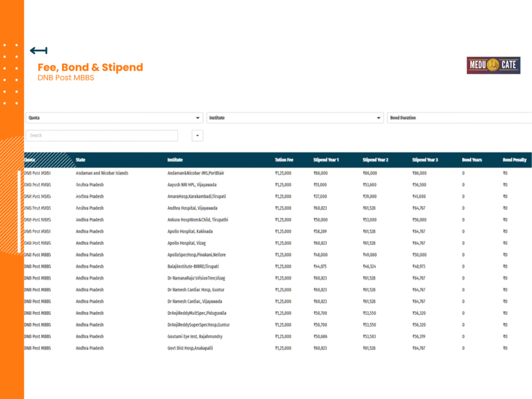
Task: Select Apollo Hospital, Kakinada institute
Action: point(190,231)
